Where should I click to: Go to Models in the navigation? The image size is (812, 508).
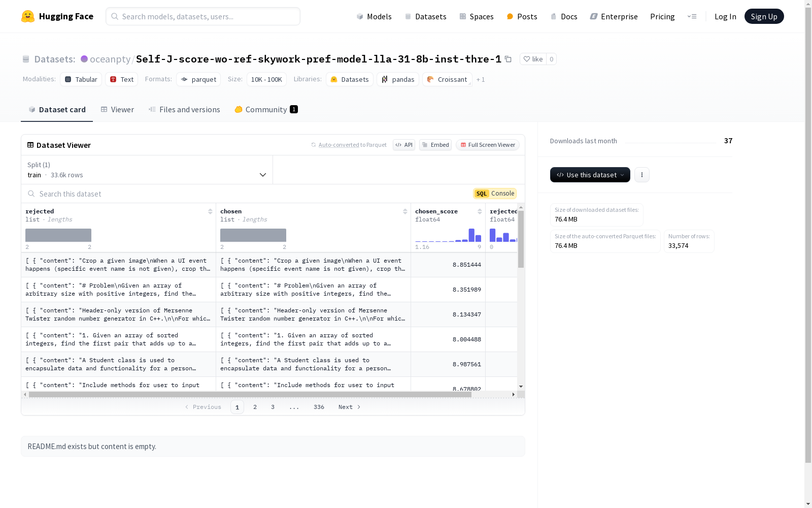(x=374, y=16)
